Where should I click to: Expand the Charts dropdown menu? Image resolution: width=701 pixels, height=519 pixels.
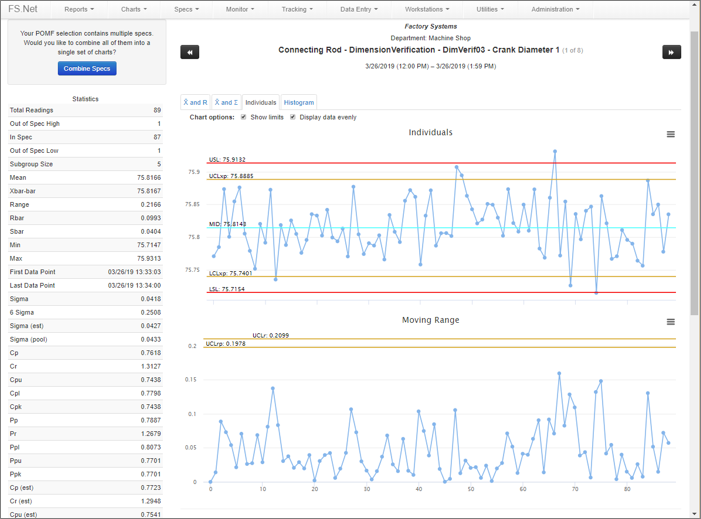[134, 9]
